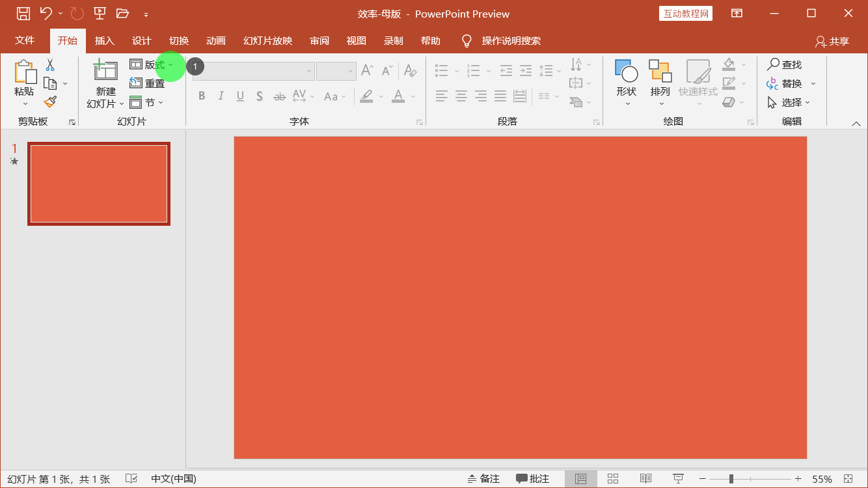Start slideshow from beginning icon
This screenshot has height=488, width=868.
tap(100, 13)
